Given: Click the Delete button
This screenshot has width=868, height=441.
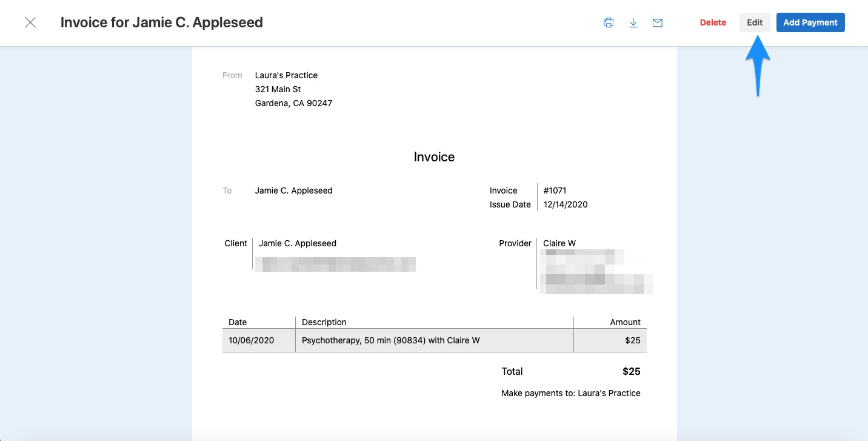Looking at the screenshot, I should tap(712, 22).
